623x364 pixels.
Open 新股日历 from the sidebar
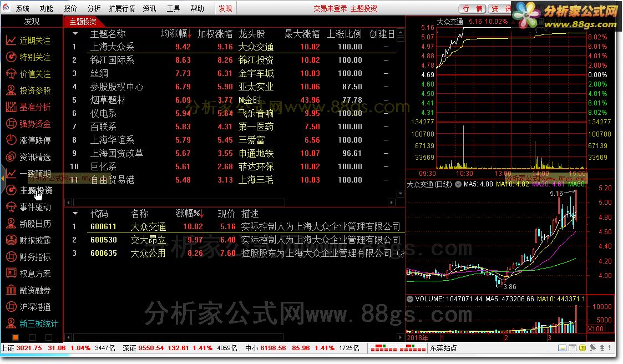tap(29, 224)
